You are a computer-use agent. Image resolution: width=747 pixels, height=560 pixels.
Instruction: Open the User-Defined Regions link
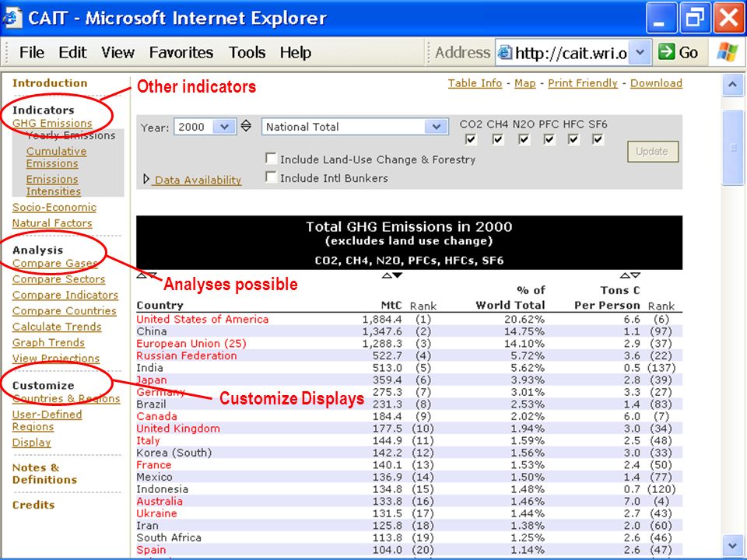(47, 421)
